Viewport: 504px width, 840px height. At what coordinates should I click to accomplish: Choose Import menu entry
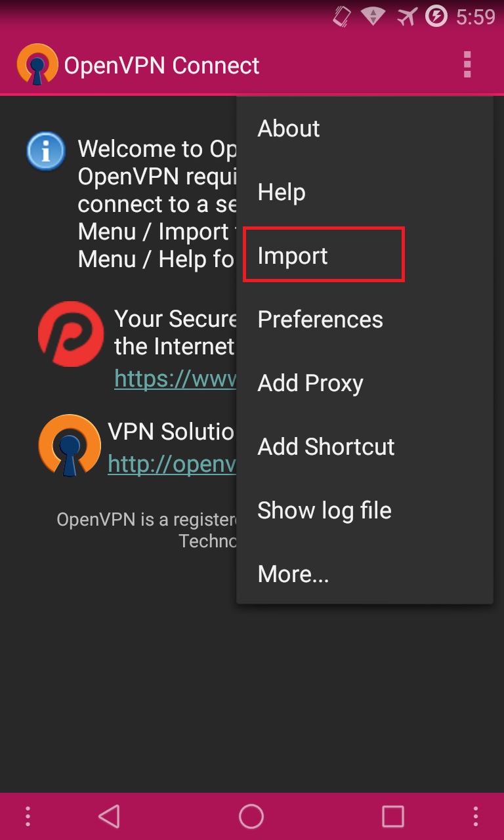click(293, 256)
